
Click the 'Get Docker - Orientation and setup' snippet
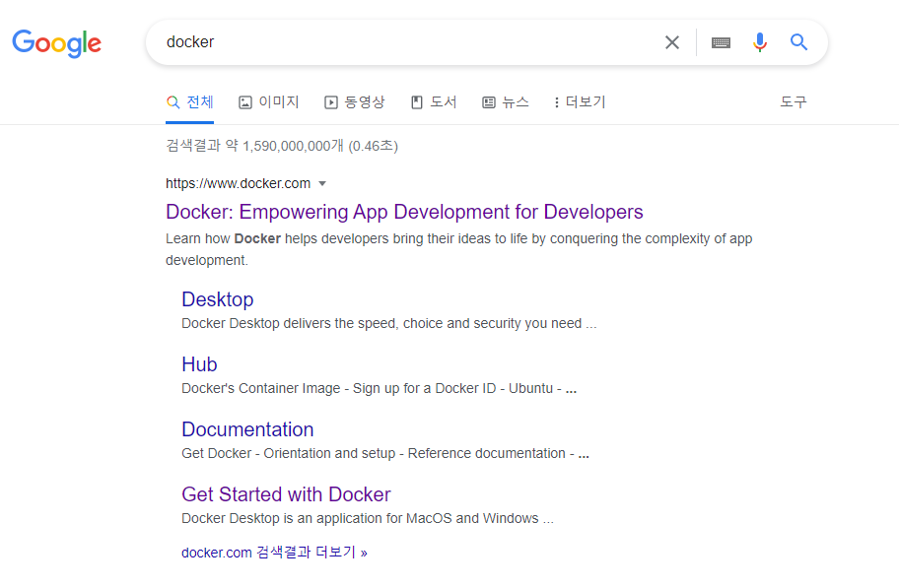385,454
